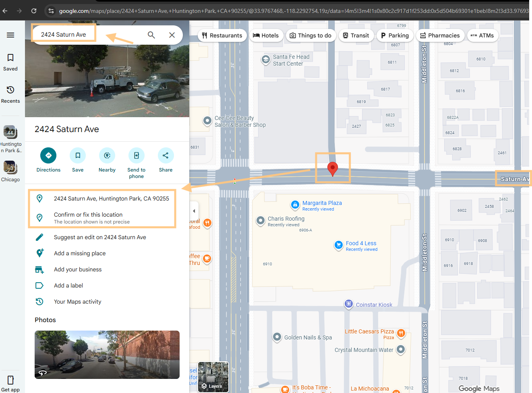
Task: Click the search magnifier icon
Action: pyautogui.click(x=151, y=35)
